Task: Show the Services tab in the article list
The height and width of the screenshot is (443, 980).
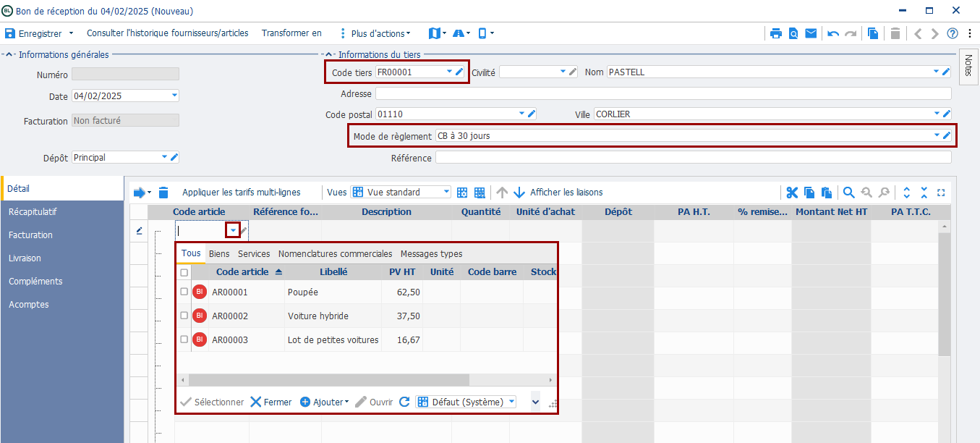Action: (254, 254)
